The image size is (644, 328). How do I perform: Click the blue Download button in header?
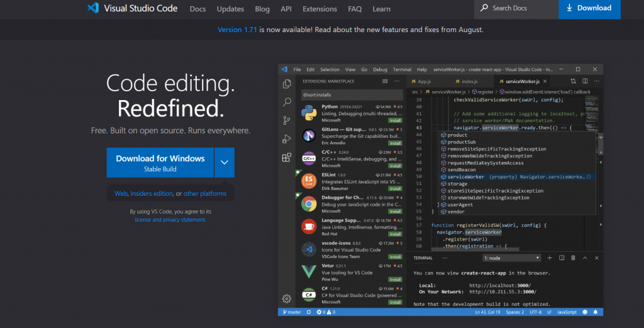tap(589, 8)
